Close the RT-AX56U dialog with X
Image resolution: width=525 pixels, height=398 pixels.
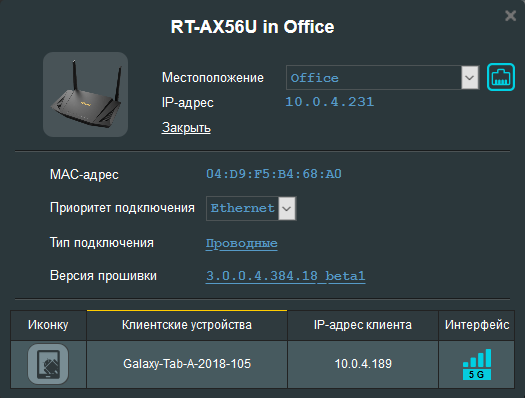tap(510, 15)
